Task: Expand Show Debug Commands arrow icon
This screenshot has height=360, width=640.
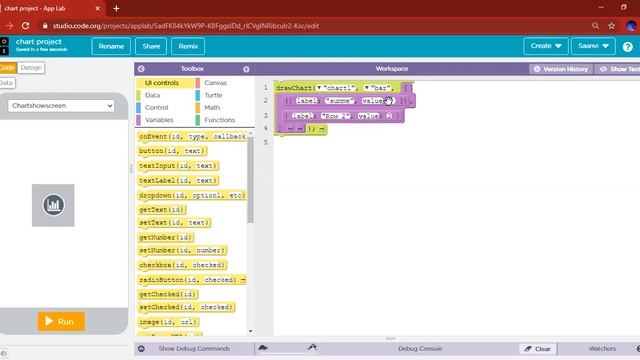Action: pyautogui.click(x=141, y=349)
